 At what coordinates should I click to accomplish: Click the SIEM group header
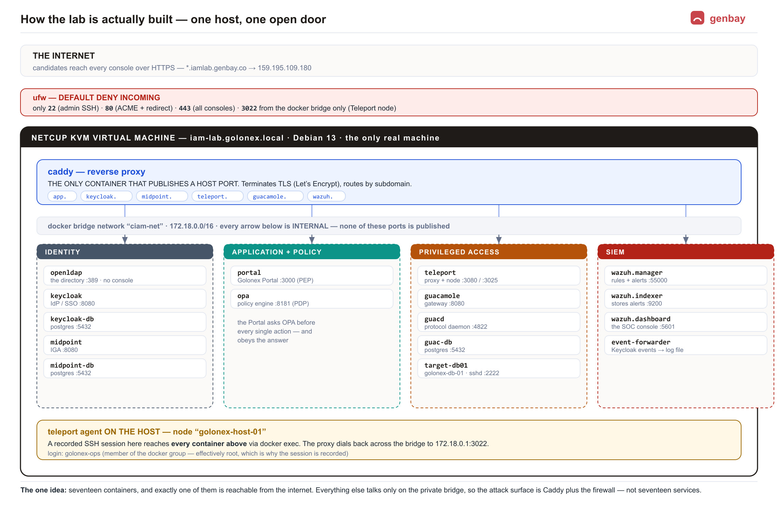tap(686, 252)
